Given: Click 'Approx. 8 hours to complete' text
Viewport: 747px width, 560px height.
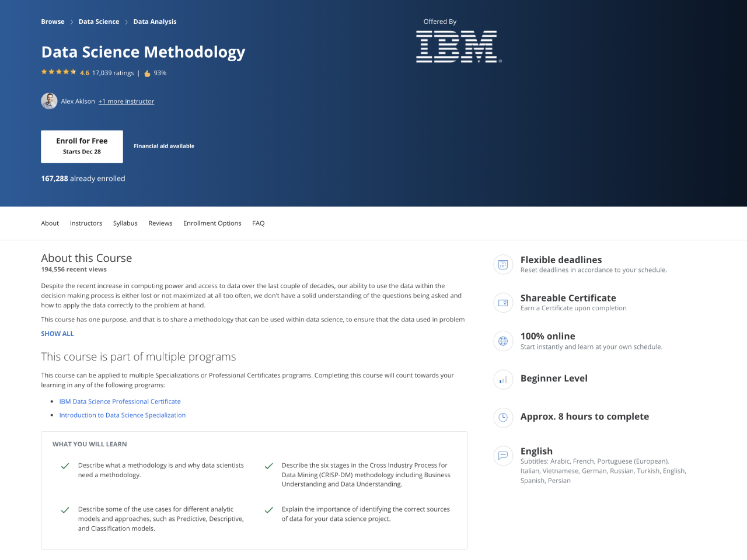Looking at the screenshot, I should 585,416.
